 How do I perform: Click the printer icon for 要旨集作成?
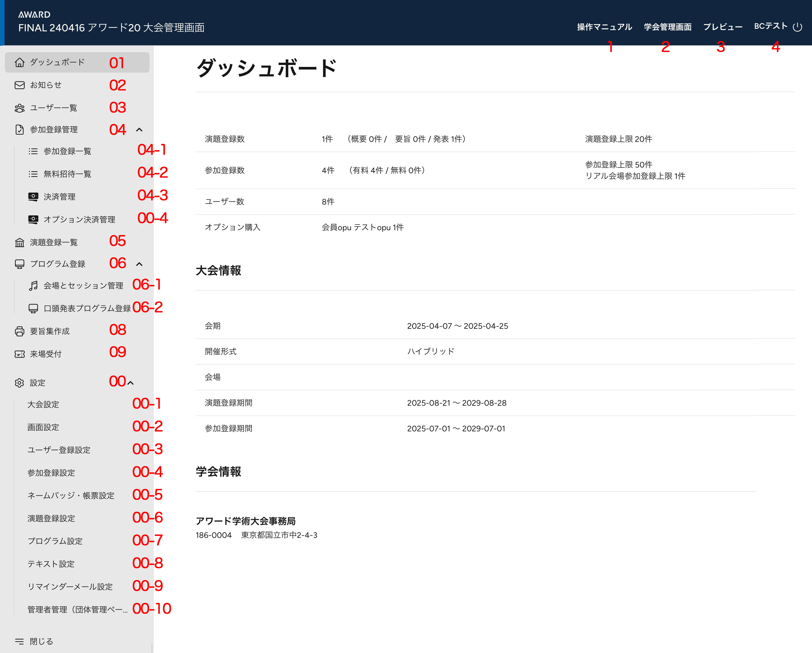pos(20,332)
